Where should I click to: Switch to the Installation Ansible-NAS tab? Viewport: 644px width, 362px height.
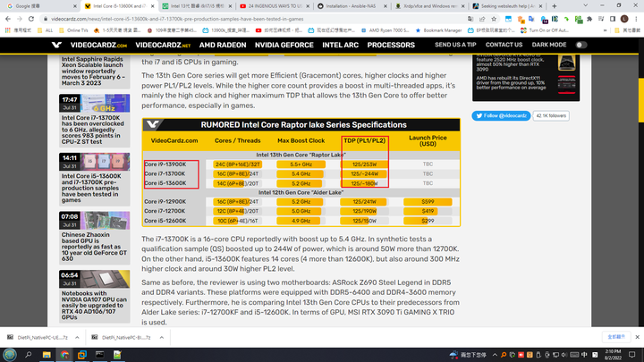click(x=352, y=6)
